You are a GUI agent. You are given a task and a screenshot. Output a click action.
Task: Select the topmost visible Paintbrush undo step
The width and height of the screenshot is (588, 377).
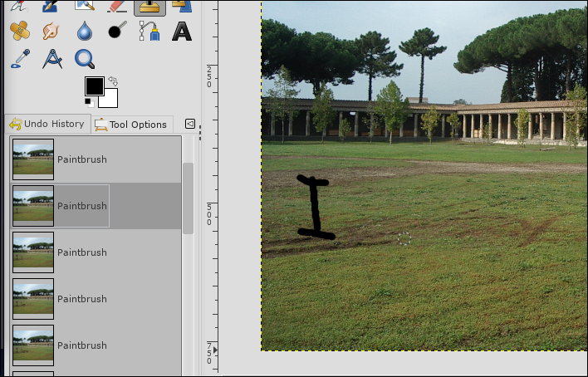[96, 159]
